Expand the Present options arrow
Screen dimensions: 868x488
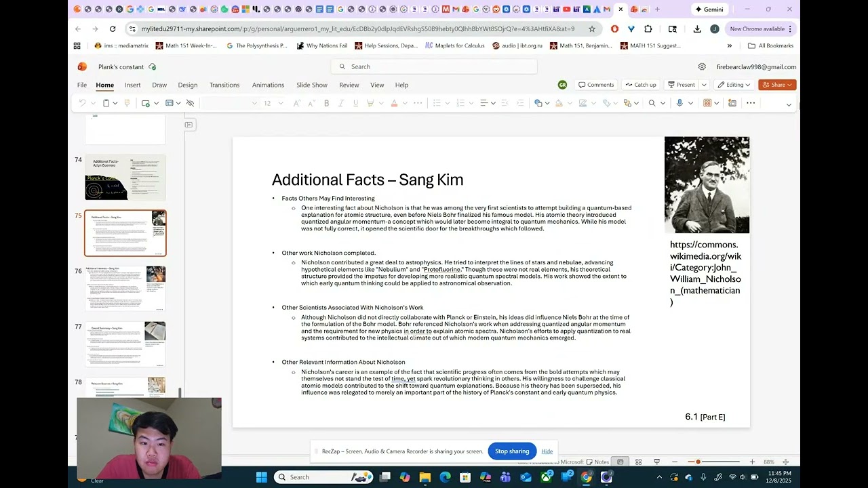(x=704, y=85)
